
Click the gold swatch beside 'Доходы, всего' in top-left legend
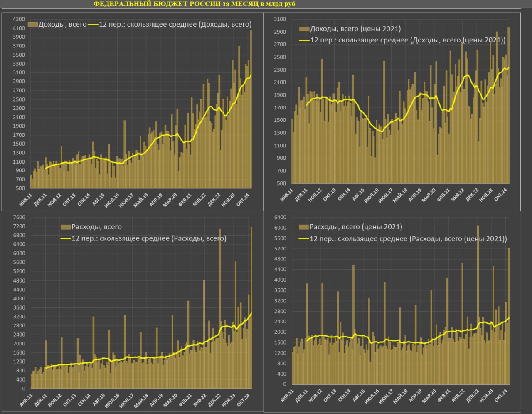(x=33, y=25)
